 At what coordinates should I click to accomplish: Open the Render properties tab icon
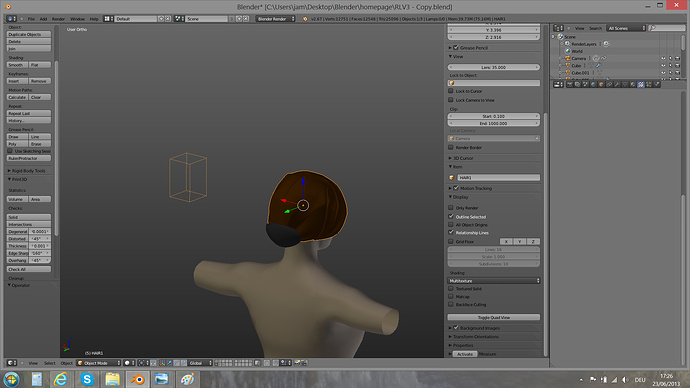(x=570, y=84)
